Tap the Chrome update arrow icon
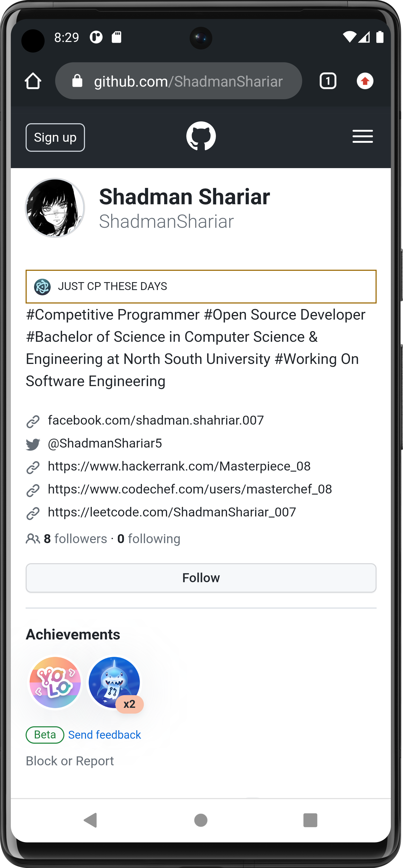 tap(365, 80)
